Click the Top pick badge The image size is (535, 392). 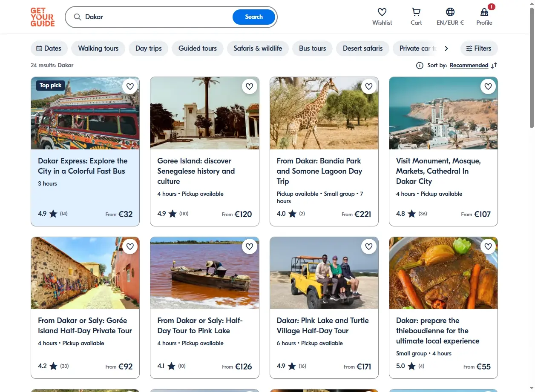tap(50, 86)
